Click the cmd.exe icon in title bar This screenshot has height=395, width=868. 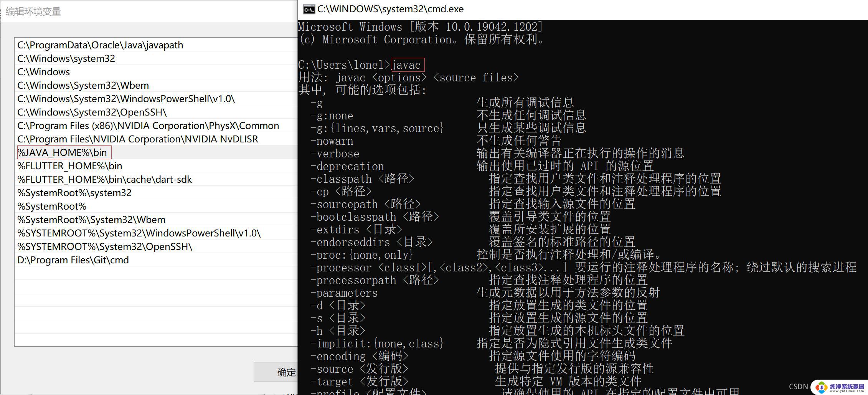309,9
